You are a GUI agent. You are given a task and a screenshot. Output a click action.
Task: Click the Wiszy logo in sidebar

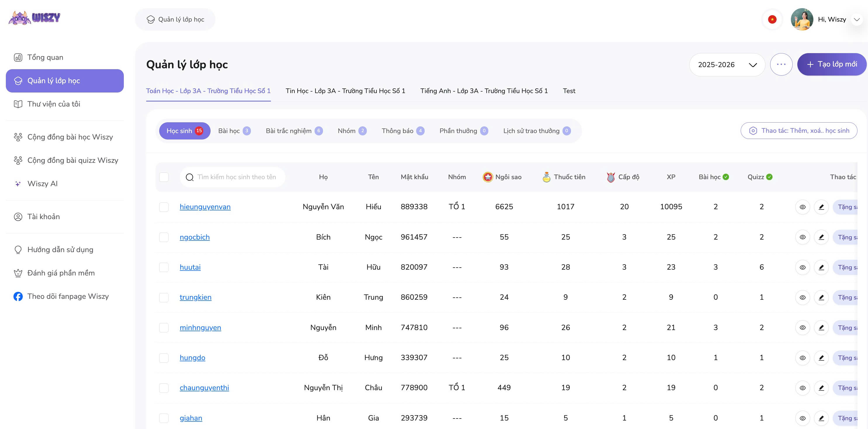pos(34,18)
